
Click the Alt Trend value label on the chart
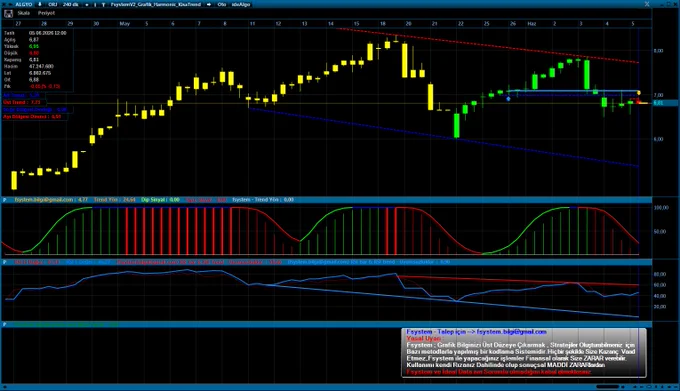point(21,95)
